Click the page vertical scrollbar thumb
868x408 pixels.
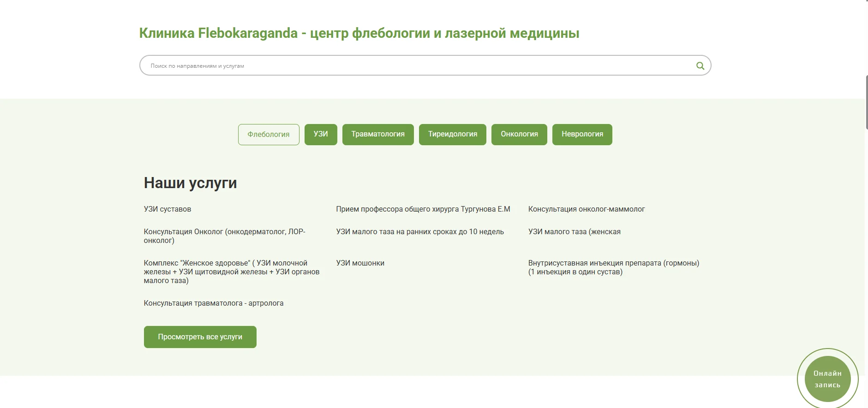coord(866,102)
